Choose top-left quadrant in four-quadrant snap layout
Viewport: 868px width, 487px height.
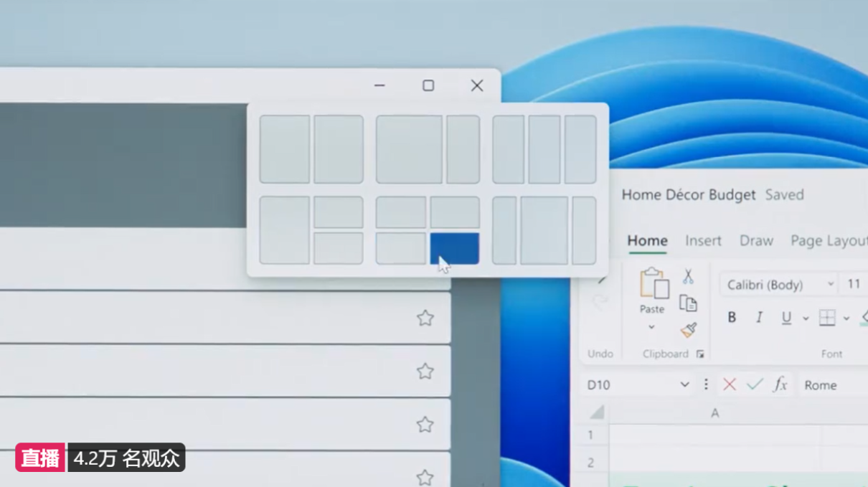(x=401, y=212)
